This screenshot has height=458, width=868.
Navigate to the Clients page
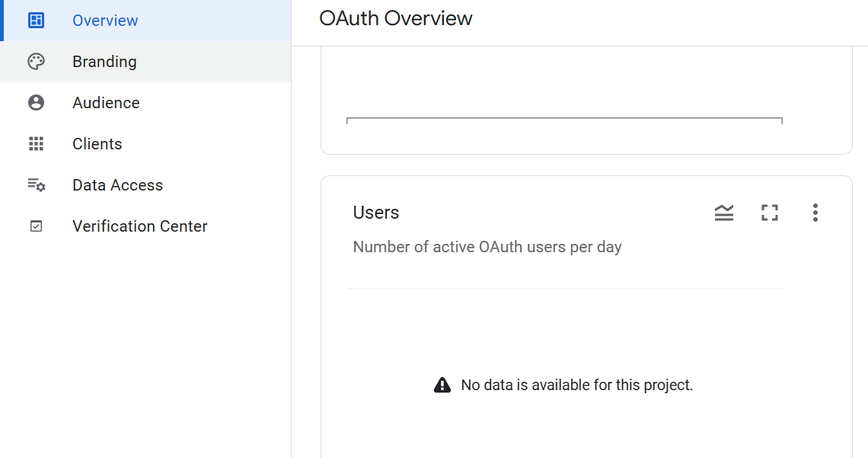[x=97, y=144]
